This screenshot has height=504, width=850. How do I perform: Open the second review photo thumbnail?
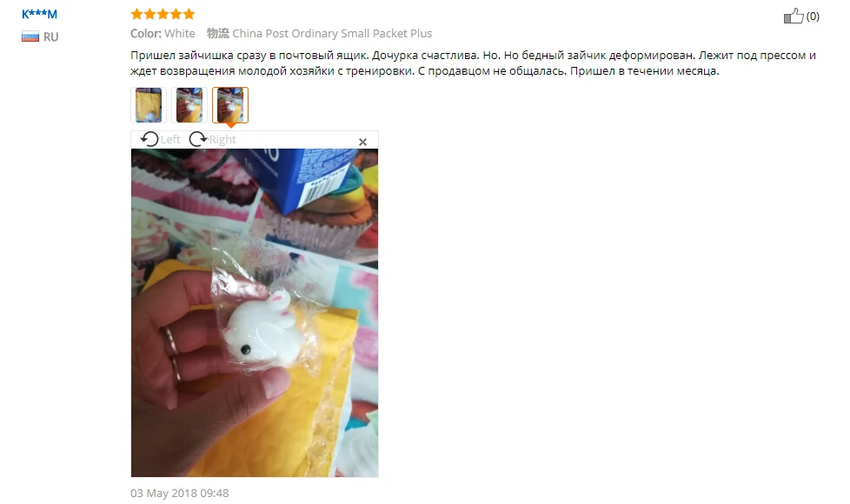[189, 104]
